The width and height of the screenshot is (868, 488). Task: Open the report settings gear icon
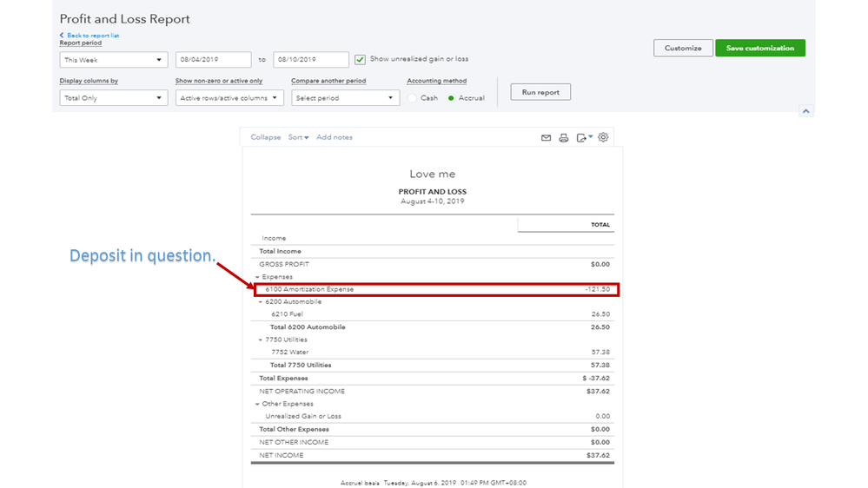[x=604, y=137]
